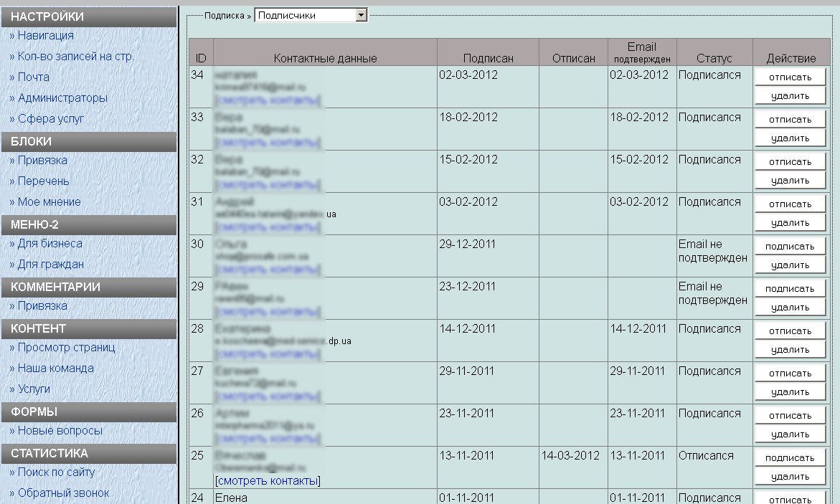Click status Отписался for ID 25
This screenshot has width=840, height=504.
706,456
